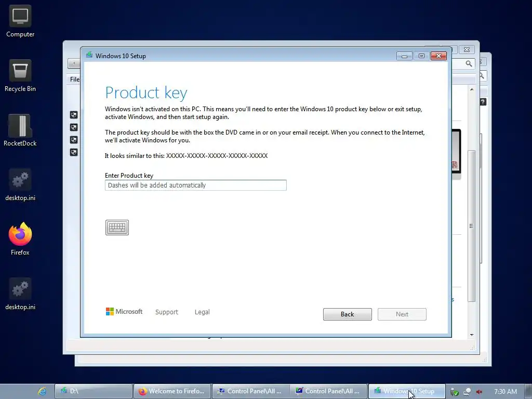Select the upper desktop.ini file icon
Screen dimensions: 532x399
tap(20, 185)
